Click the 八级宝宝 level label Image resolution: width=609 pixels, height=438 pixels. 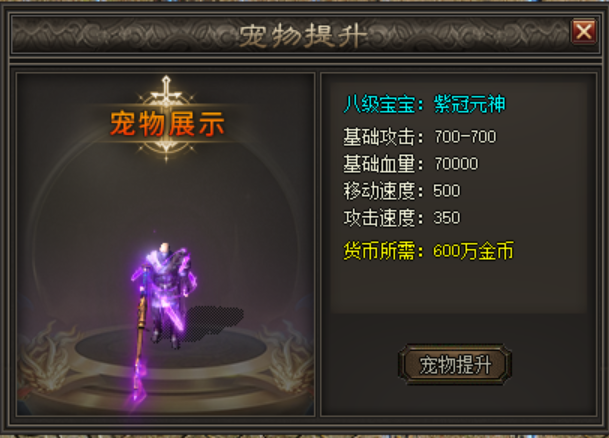pyautogui.click(x=379, y=104)
